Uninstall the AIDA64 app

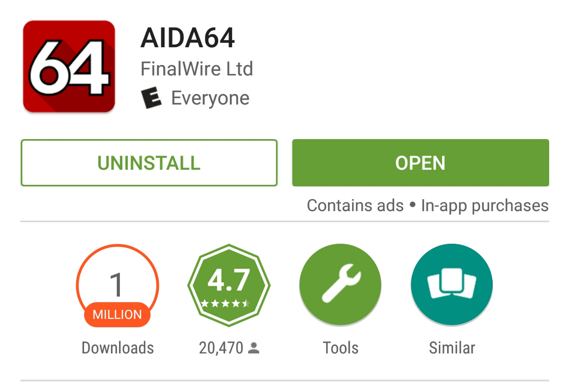click(x=149, y=163)
